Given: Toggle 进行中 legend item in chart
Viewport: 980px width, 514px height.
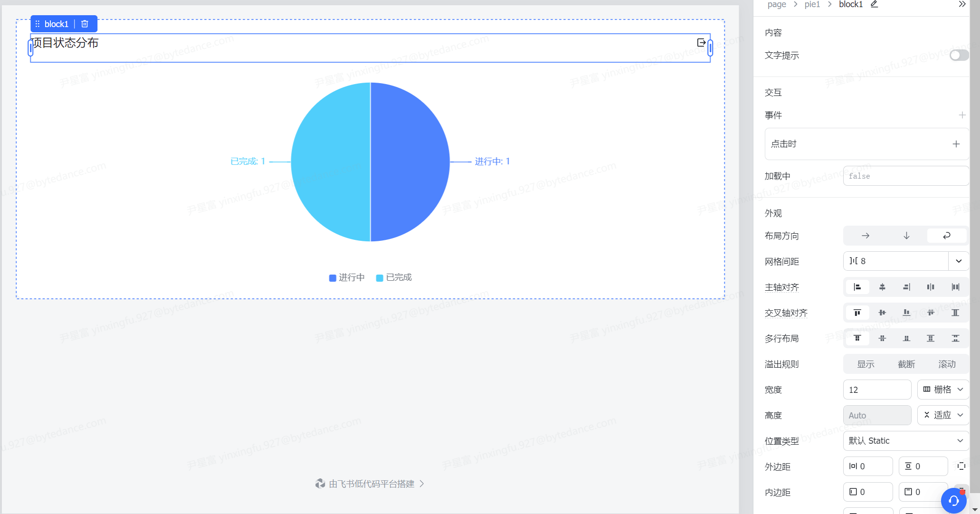Looking at the screenshot, I should point(347,277).
